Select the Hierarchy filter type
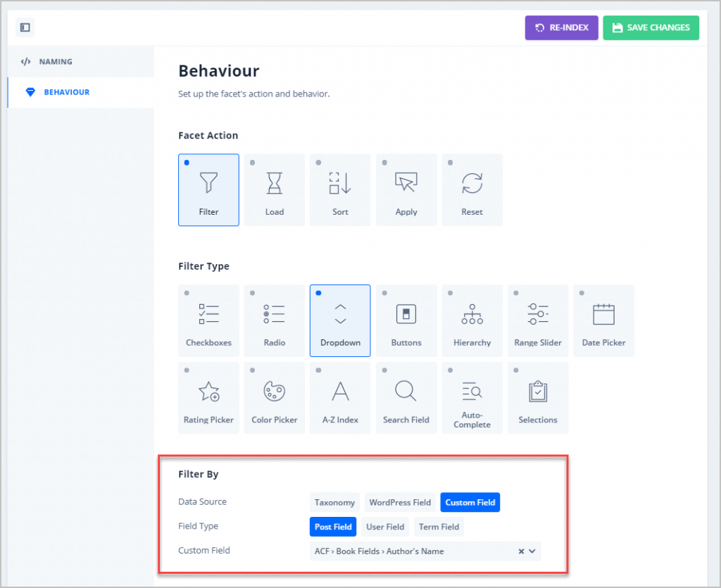This screenshot has height=588, width=721. [x=472, y=320]
